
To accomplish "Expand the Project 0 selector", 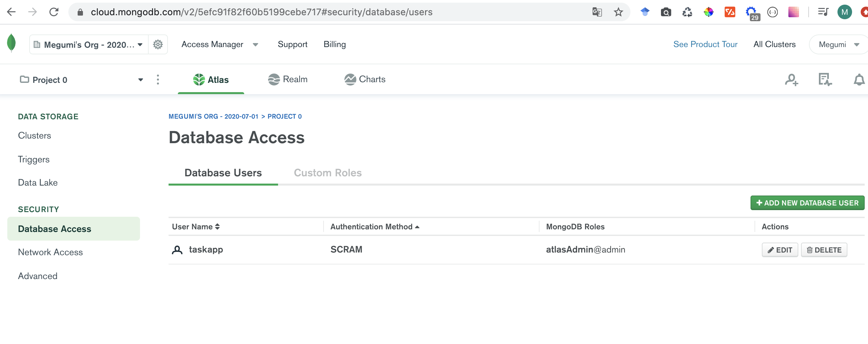I will click(82, 80).
